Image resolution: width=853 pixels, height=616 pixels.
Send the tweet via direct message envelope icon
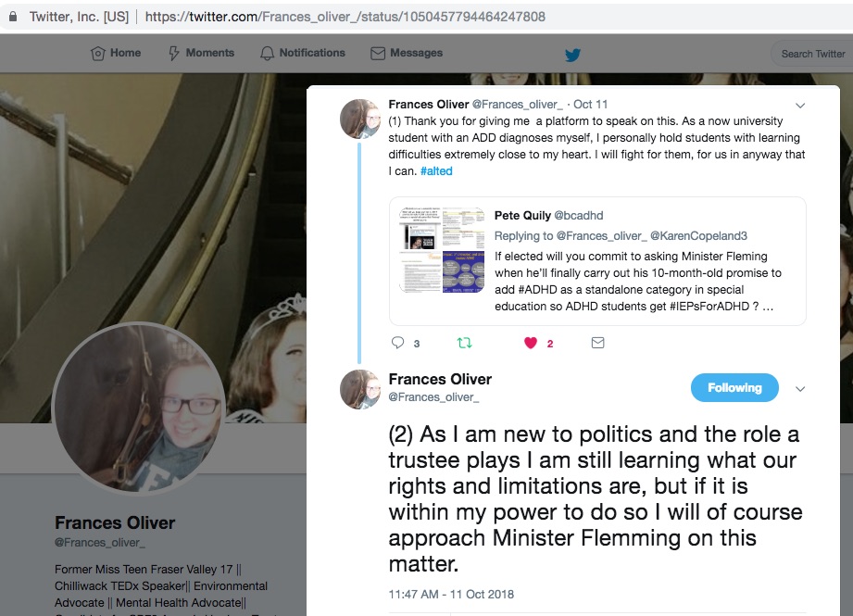coord(597,343)
